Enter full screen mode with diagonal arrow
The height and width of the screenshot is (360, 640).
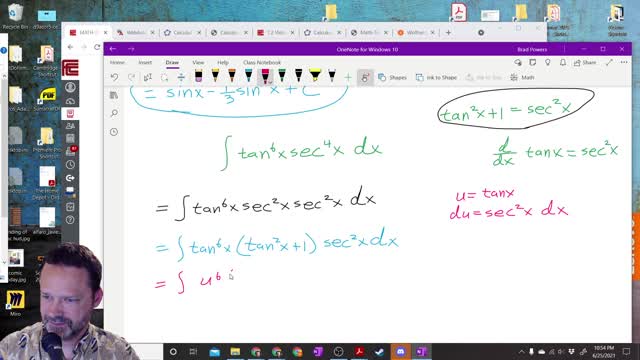click(x=609, y=62)
